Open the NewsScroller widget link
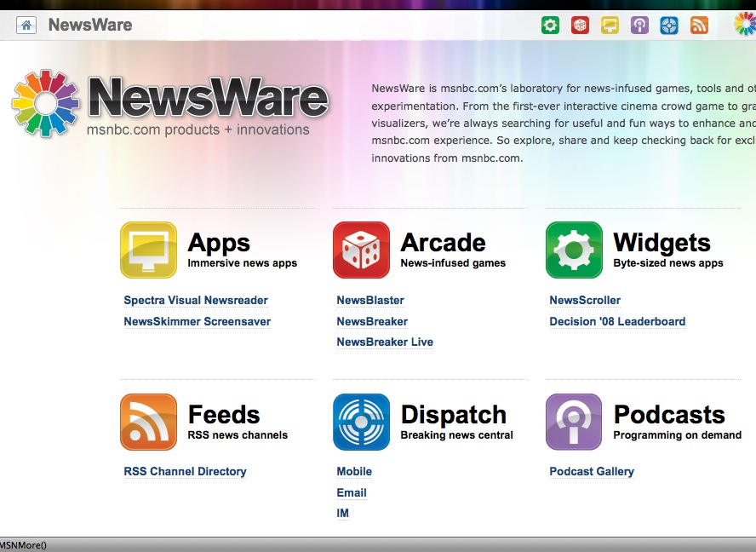This screenshot has height=552, width=756. tap(585, 300)
